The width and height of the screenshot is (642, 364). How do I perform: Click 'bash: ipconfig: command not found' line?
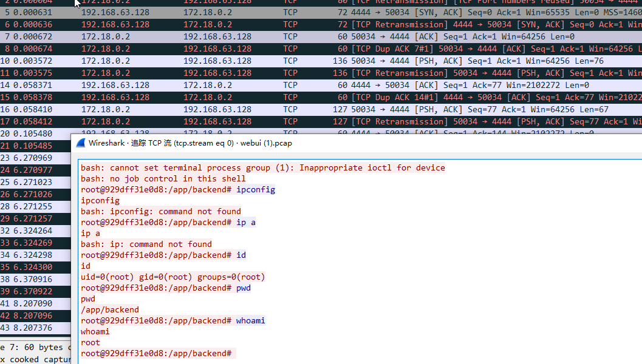tap(161, 212)
